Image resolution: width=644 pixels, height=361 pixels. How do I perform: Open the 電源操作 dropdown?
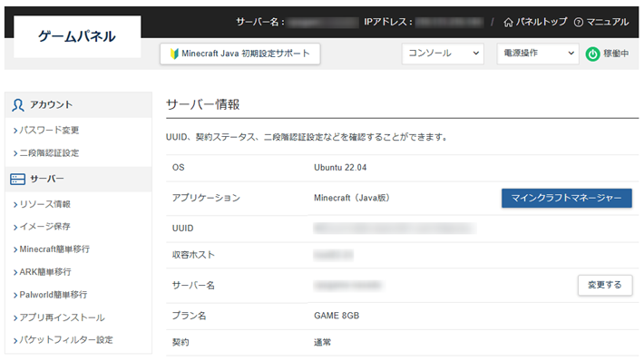(538, 54)
